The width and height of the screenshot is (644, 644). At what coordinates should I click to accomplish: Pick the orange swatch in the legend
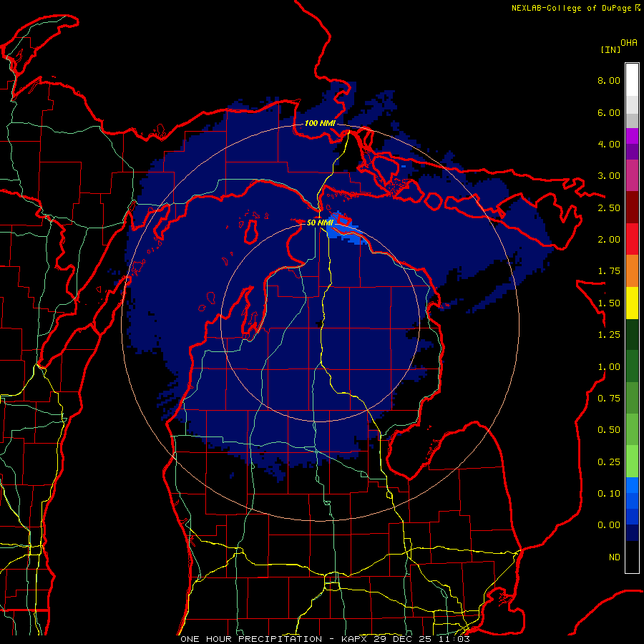pyautogui.click(x=632, y=271)
